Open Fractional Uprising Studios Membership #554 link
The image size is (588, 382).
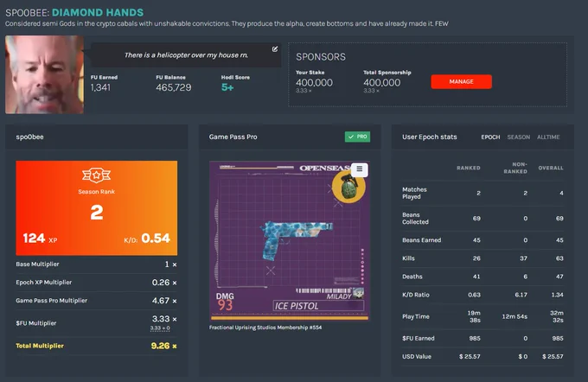click(x=265, y=328)
